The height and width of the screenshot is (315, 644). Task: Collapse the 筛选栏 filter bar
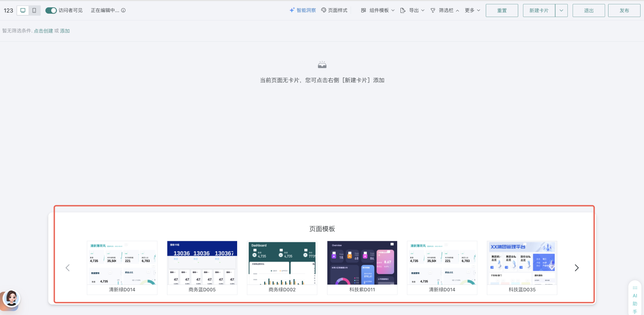(x=445, y=10)
